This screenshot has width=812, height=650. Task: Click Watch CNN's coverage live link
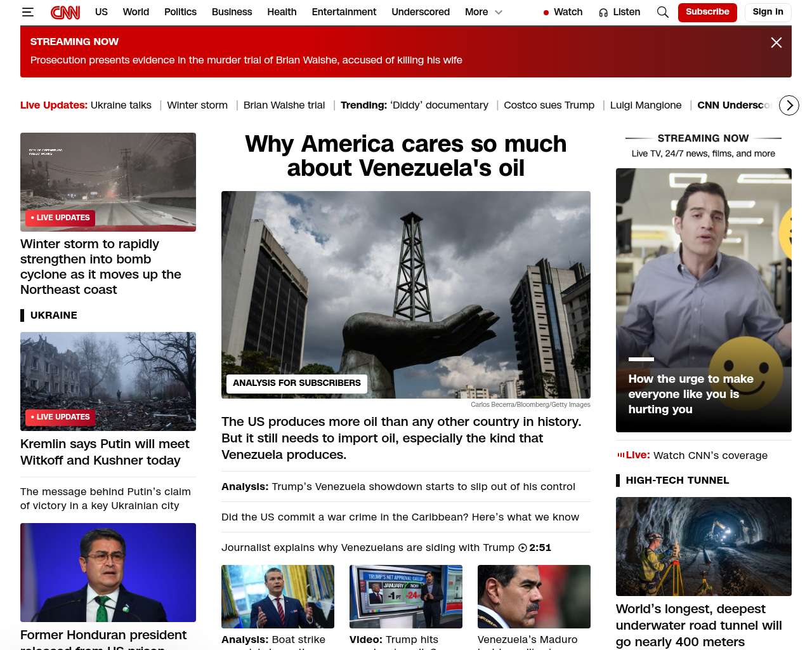pos(710,456)
